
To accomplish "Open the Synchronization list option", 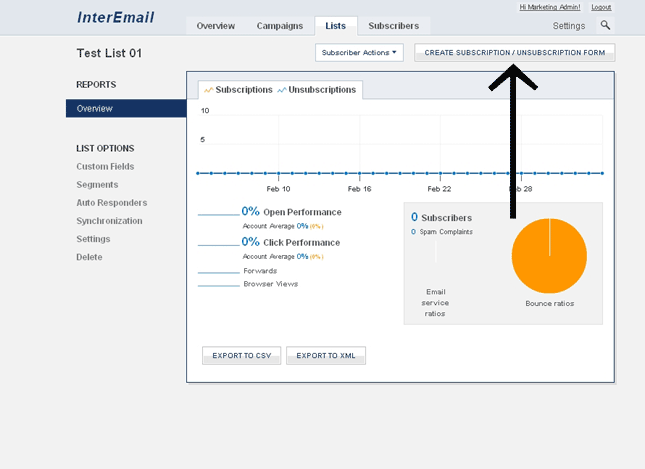I will (109, 221).
